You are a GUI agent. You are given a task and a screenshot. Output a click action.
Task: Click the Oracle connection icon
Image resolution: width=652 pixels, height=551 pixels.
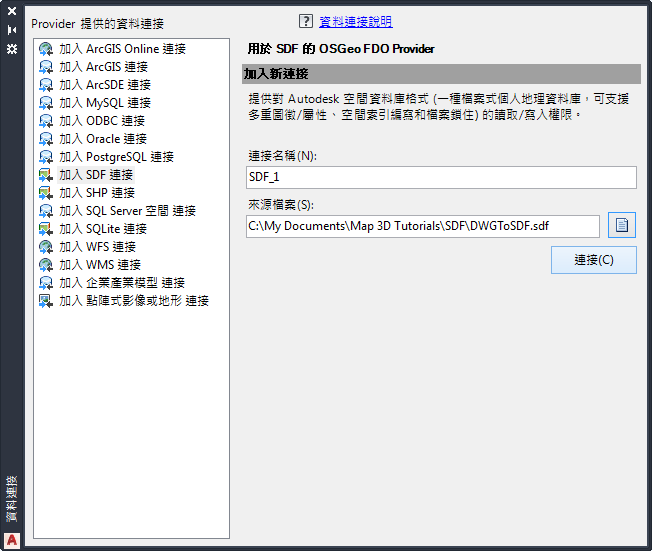[x=46, y=139]
